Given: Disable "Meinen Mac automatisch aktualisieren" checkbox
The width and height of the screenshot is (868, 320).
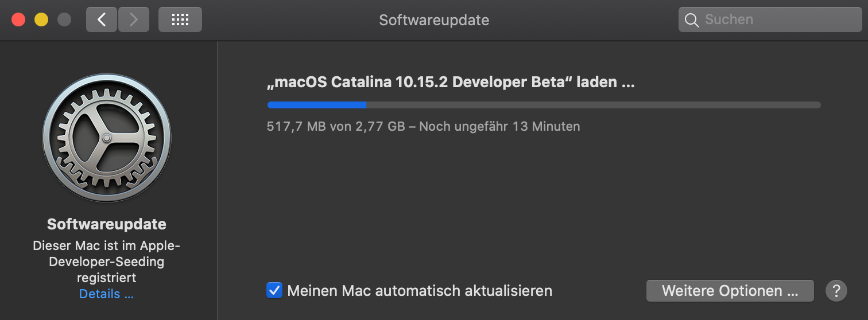Looking at the screenshot, I should click(274, 290).
